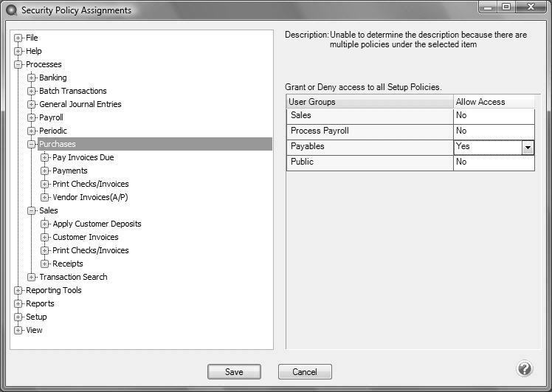Click the Security Policy Assignments title icon

10,10
